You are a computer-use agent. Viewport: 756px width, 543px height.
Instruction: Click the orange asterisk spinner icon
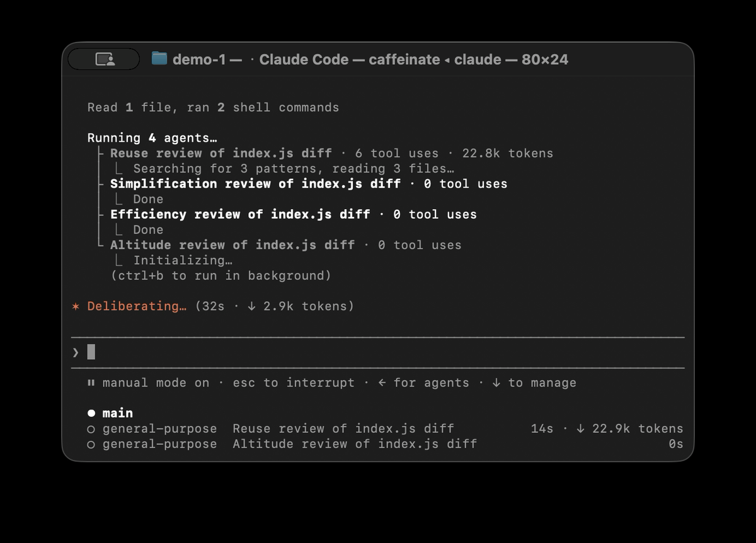pyautogui.click(x=76, y=306)
